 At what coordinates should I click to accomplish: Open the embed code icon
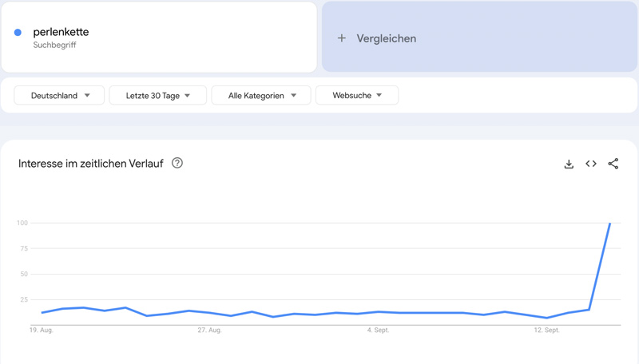pos(591,164)
